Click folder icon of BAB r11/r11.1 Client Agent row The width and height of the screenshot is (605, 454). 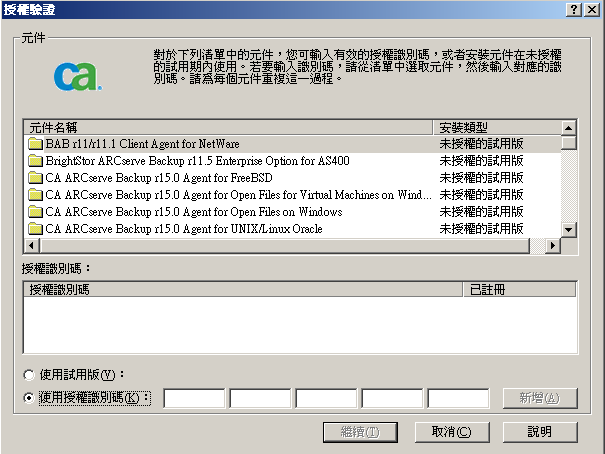[35, 144]
